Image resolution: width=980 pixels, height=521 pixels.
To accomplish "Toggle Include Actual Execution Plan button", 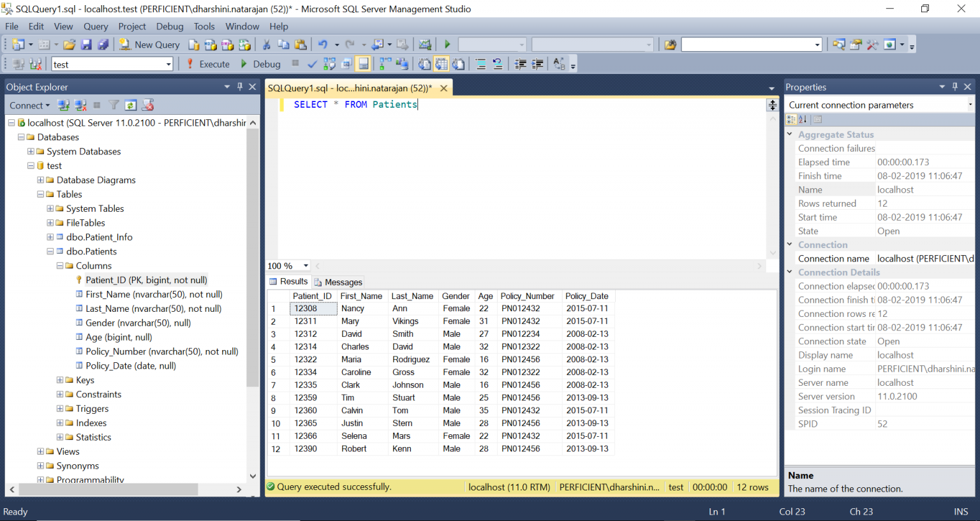I will (x=385, y=64).
